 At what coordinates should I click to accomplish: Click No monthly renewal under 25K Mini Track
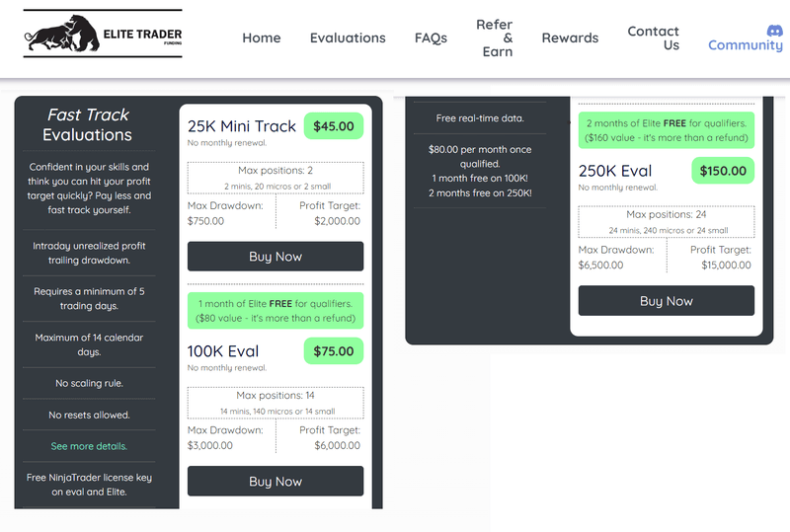click(x=227, y=143)
